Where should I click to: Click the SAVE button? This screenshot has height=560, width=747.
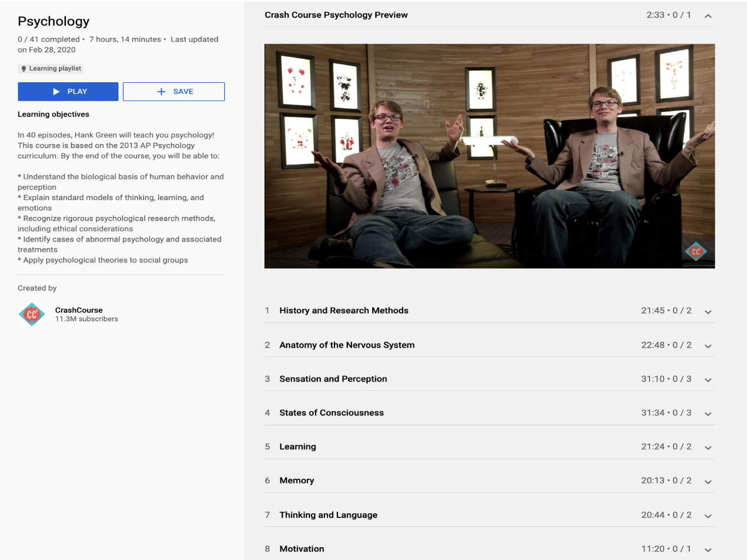(x=174, y=92)
